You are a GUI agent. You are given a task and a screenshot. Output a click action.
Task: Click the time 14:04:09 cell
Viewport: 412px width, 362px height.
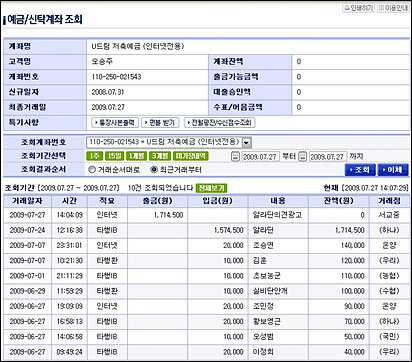click(x=69, y=215)
